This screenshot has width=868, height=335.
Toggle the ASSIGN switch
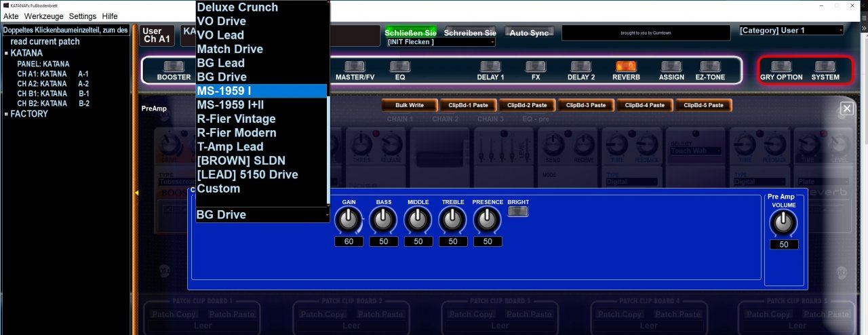tap(671, 66)
